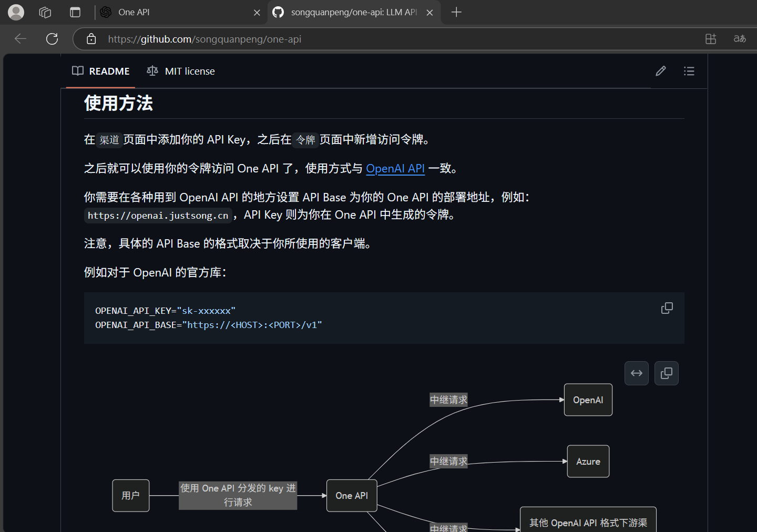Open the translate page icon

[740, 39]
